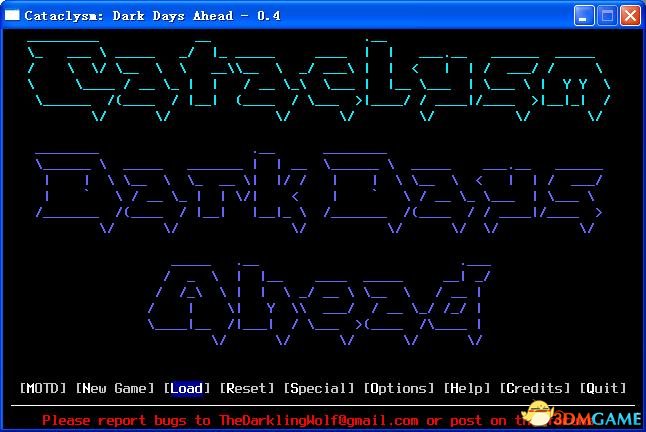Show the Credits menu entry
Viewport: 646px width, 432px height.
(535, 388)
